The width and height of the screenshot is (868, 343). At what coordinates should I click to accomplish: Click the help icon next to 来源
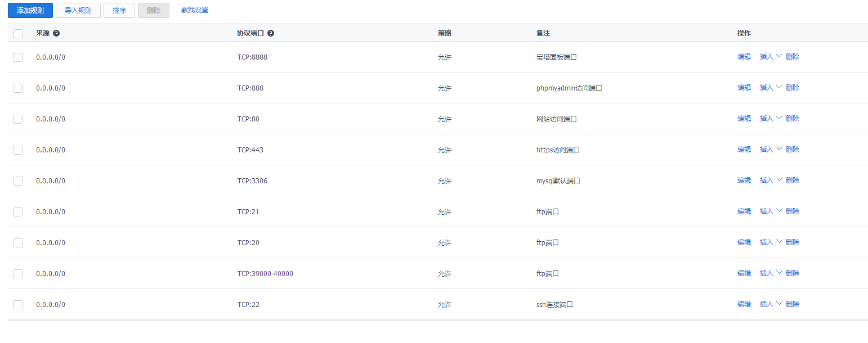(x=56, y=33)
